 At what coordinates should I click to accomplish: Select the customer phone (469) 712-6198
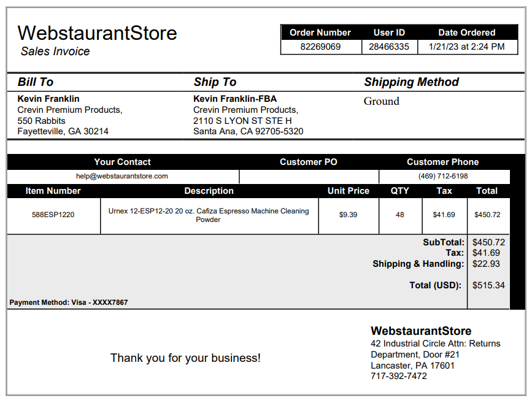pyautogui.click(x=443, y=176)
